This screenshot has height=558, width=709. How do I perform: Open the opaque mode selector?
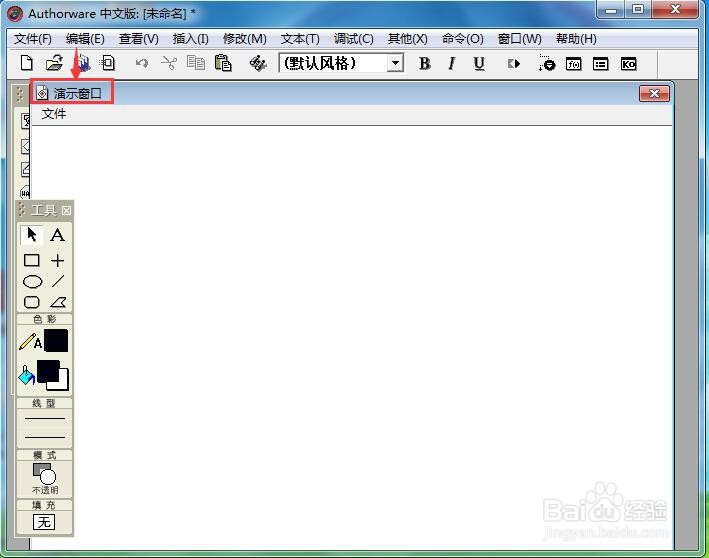point(44,478)
